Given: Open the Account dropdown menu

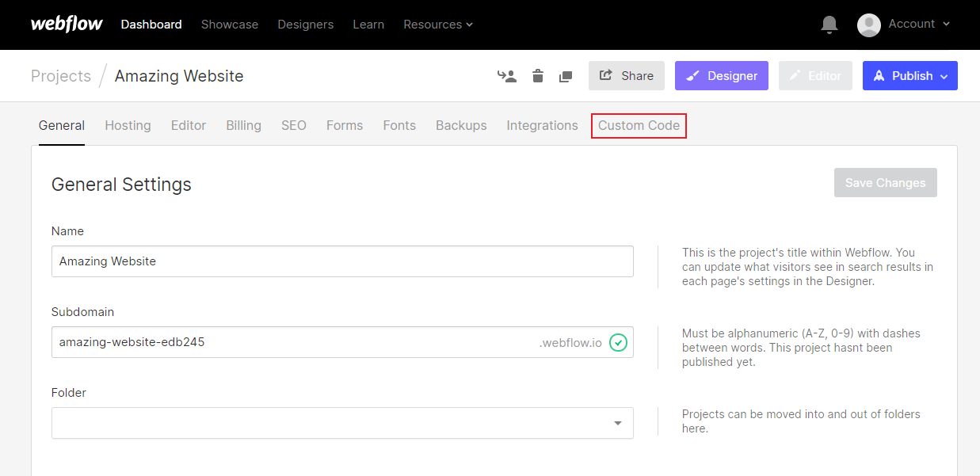Looking at the screenshot, I should pos(919,24).
